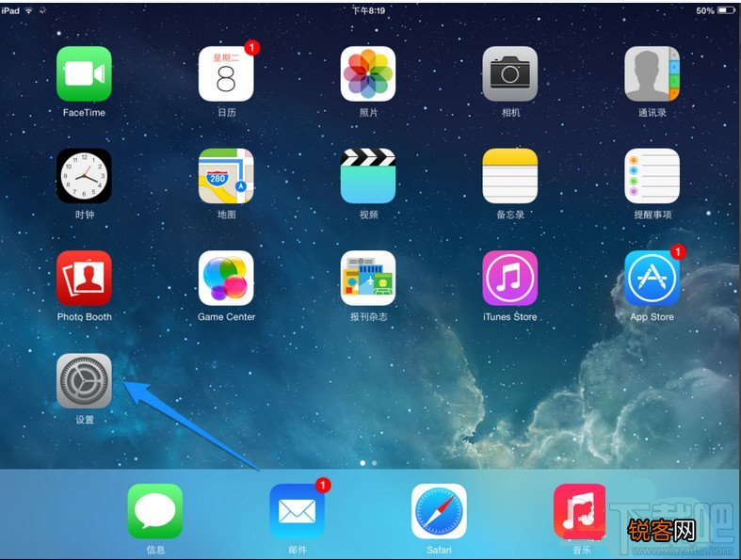
Task: Tap the battery indicator in status bar
Action: [x=726, y=10]
